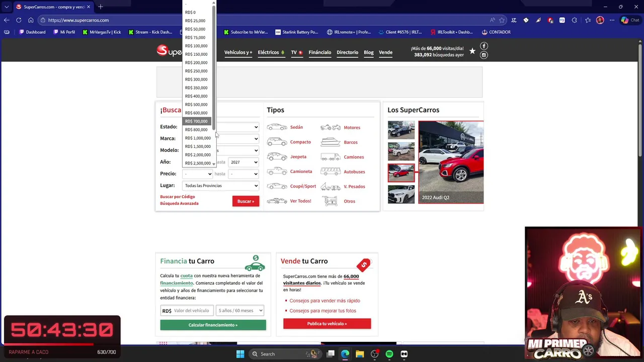Open Spotify from the taskbar
This screenshot has height=362, width=644.
389,354
